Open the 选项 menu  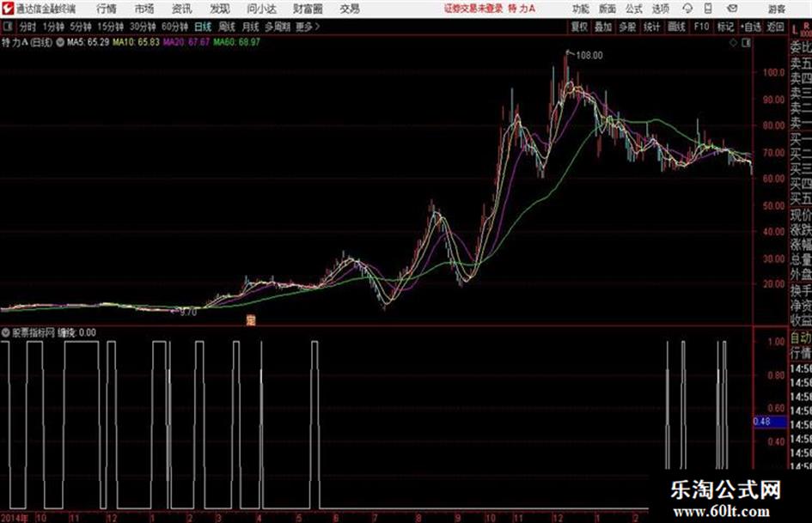coord(660,9)
